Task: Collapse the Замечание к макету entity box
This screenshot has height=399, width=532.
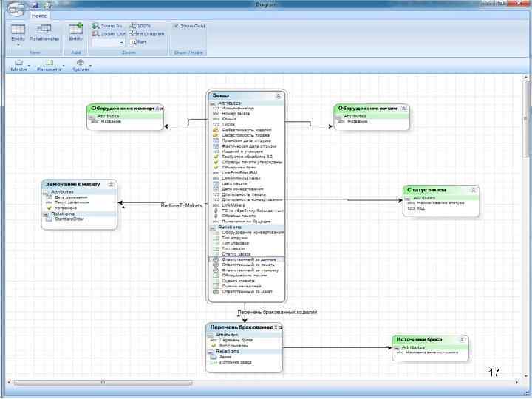Action: (x=111, y=184)
